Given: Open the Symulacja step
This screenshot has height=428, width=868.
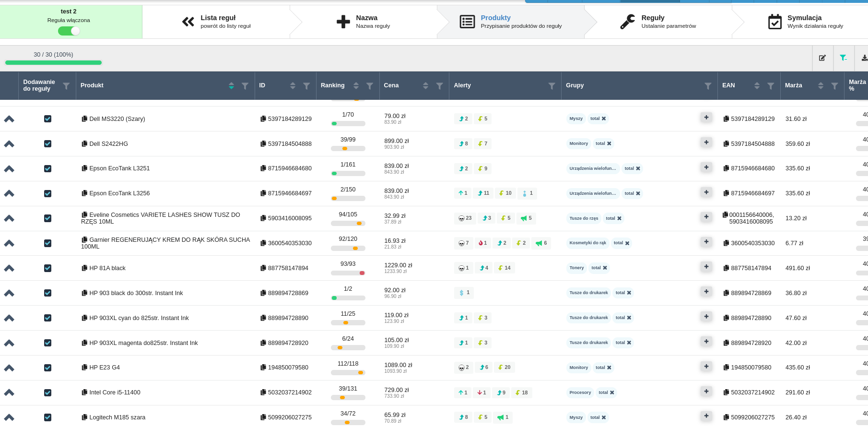Looking at the screenshot, I should [x=805, y=22].
